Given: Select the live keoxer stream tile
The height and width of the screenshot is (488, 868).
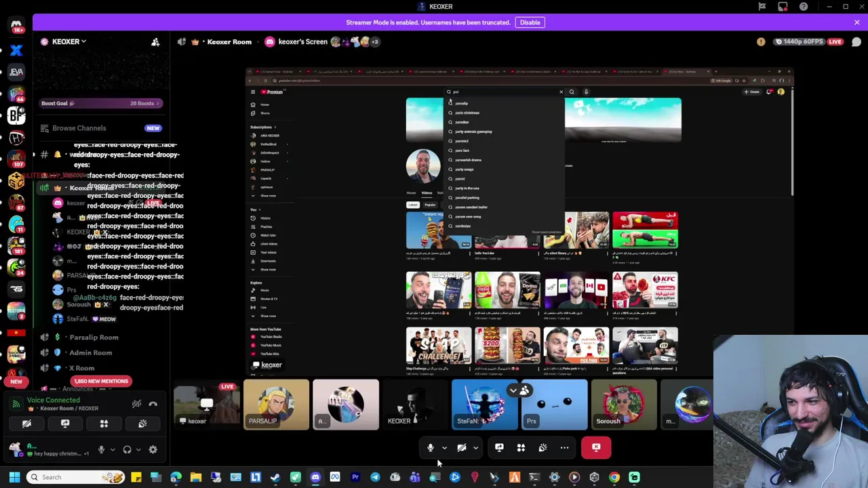Looking at the screenshot, I should tap(206, 405).
